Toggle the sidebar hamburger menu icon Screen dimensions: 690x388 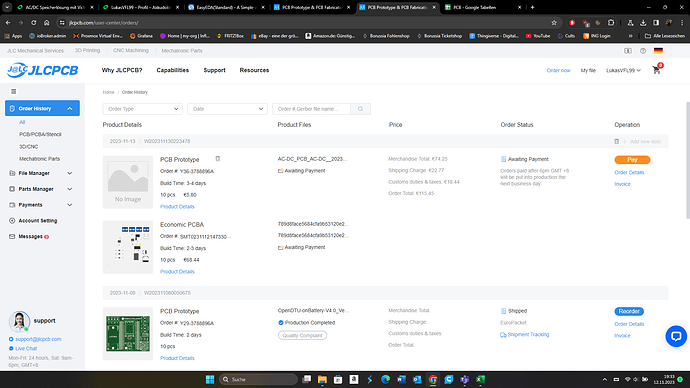click(x=14, y=92)
